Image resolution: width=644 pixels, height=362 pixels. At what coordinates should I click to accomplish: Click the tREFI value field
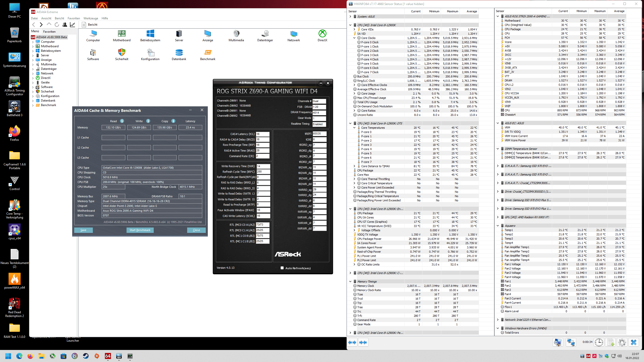pos(319,134)
